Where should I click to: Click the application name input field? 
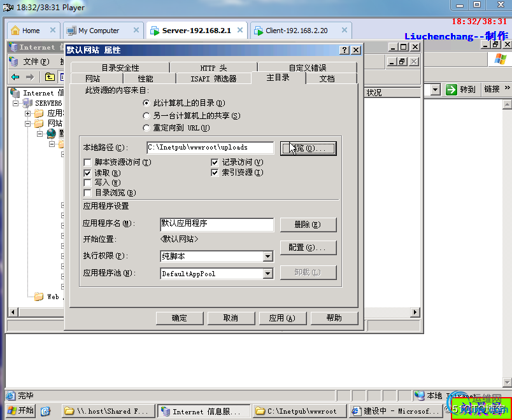click(217, 224)
